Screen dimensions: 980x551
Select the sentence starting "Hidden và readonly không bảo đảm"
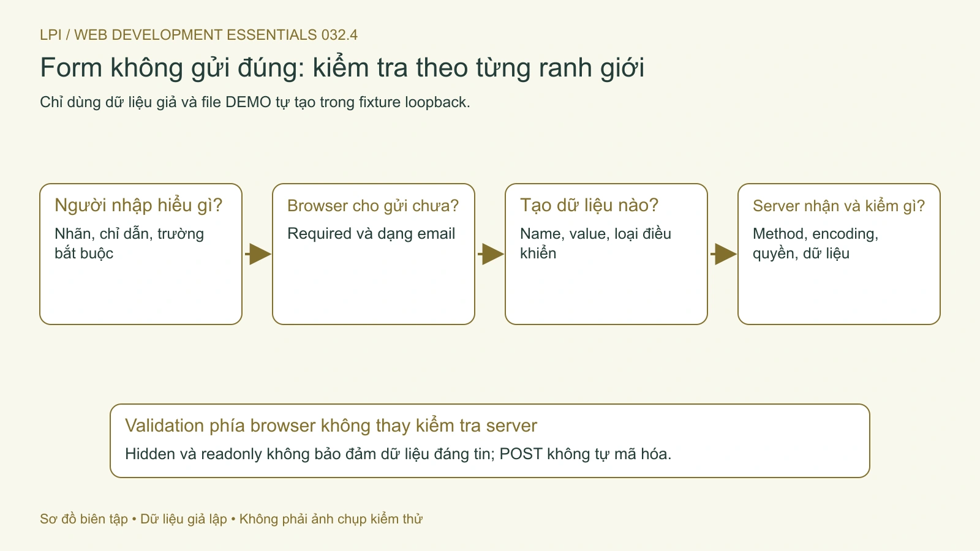click(x=398, y=454)
